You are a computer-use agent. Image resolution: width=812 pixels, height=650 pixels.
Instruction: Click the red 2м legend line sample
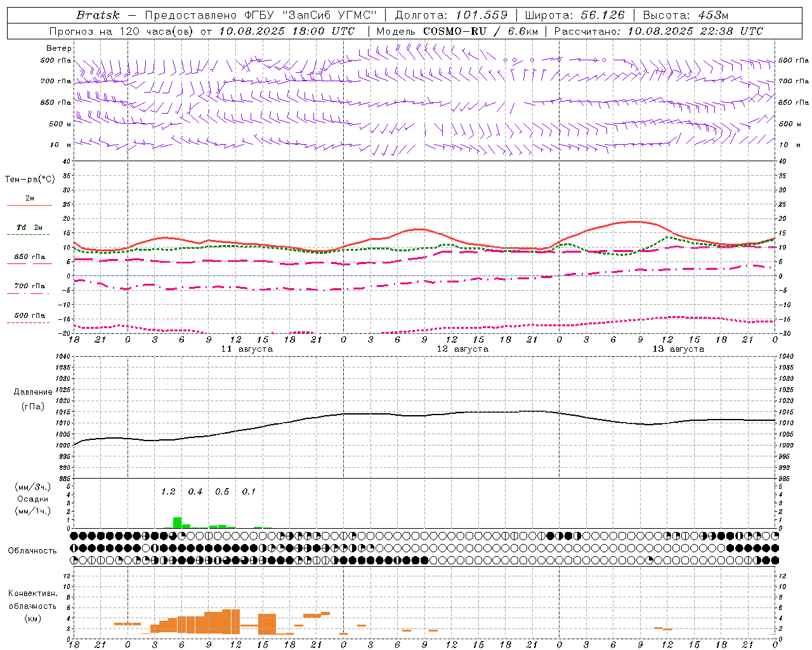pyautogui.click(x=29, y=205)
